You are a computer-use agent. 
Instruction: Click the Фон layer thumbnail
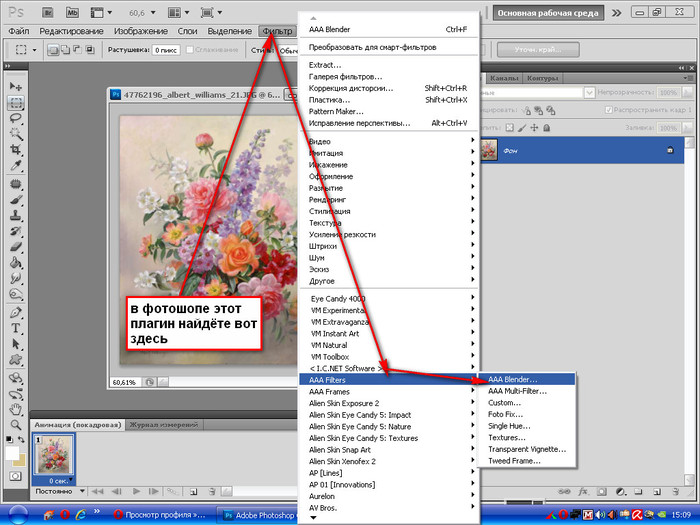pos(488,150)
